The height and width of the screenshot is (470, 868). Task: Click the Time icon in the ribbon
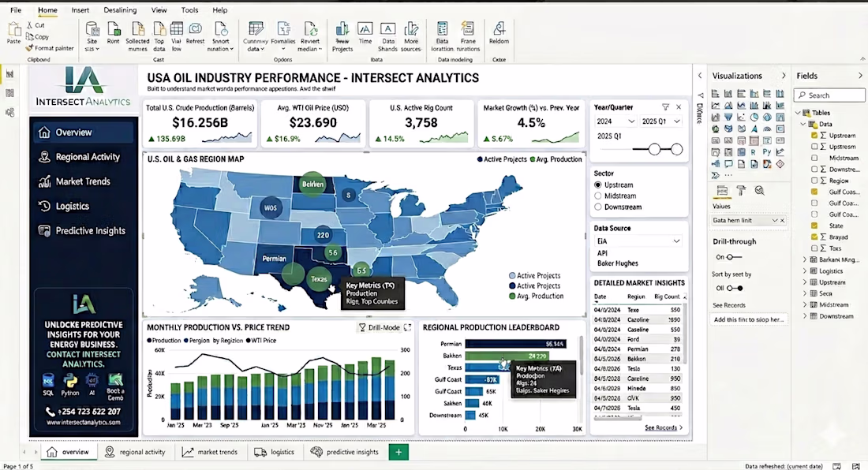365,28
